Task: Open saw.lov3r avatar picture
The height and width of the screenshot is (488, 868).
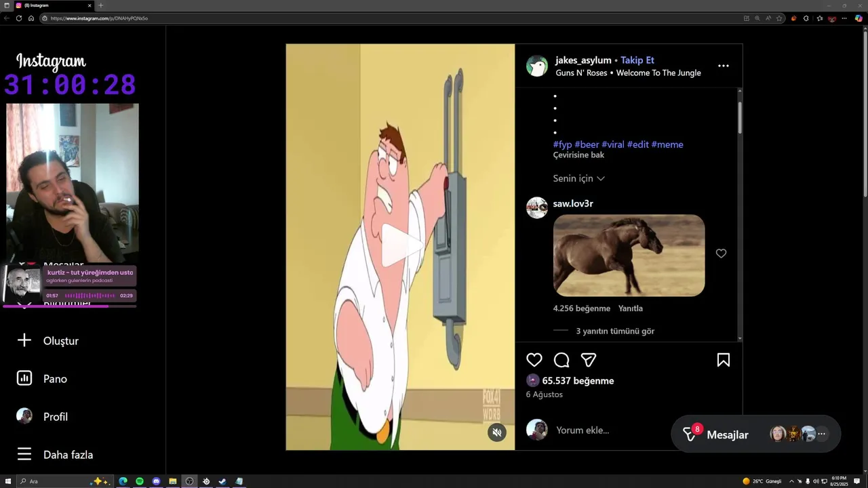Action: click(537, 207)
